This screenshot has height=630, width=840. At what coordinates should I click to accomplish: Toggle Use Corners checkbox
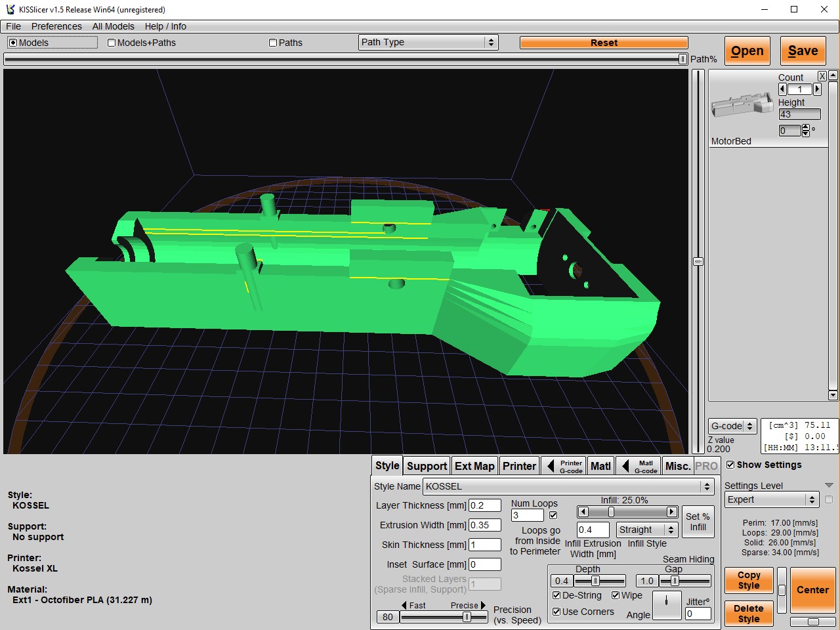[556, 612]
